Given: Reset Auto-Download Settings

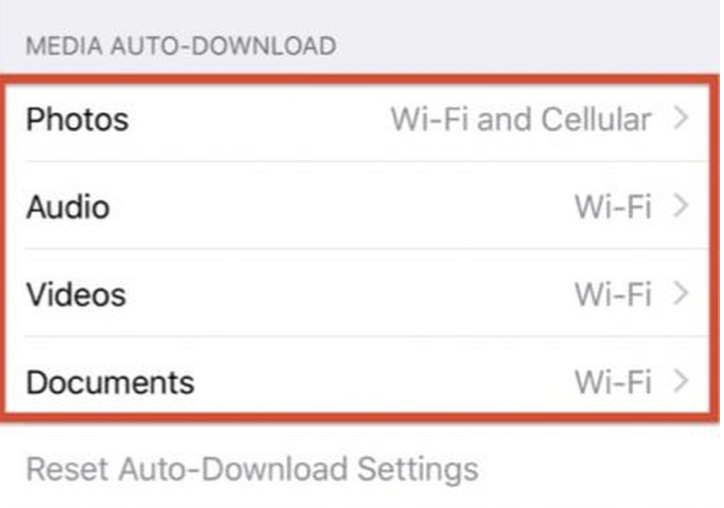Looking at the screenshot, I should (251, 469).
